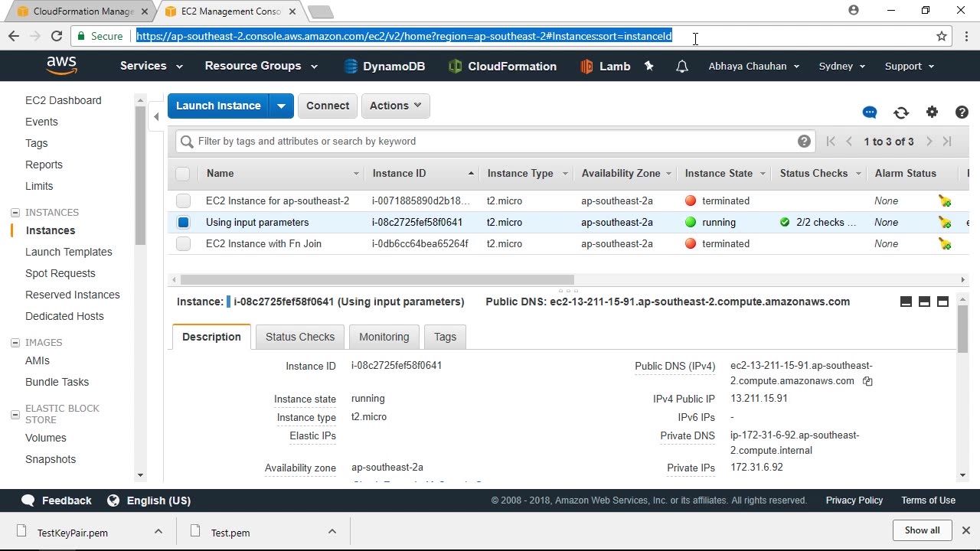This screenshot has width=980, height=551.
Task: Copy the Public DNS to clipboard
Action: tap(867, 381)
